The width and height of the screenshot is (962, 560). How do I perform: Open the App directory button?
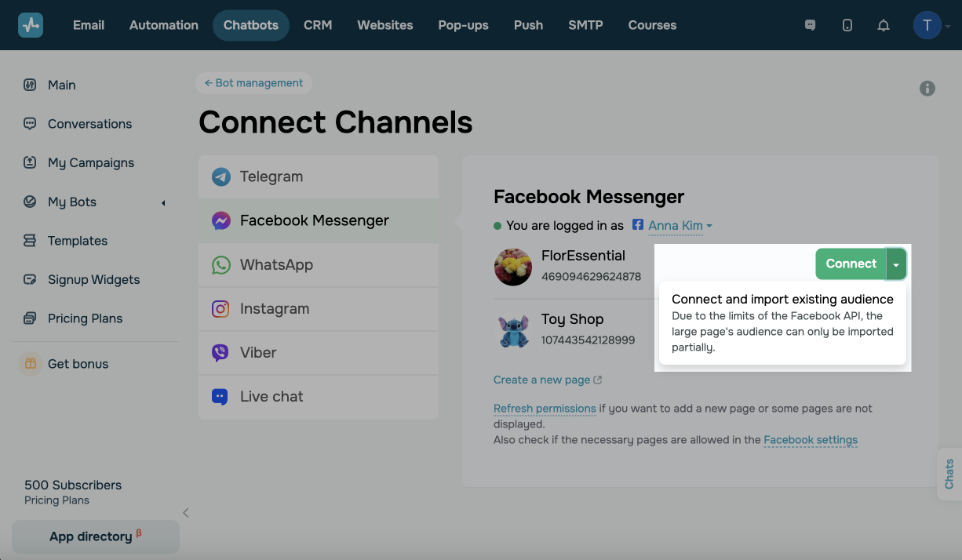96,536
